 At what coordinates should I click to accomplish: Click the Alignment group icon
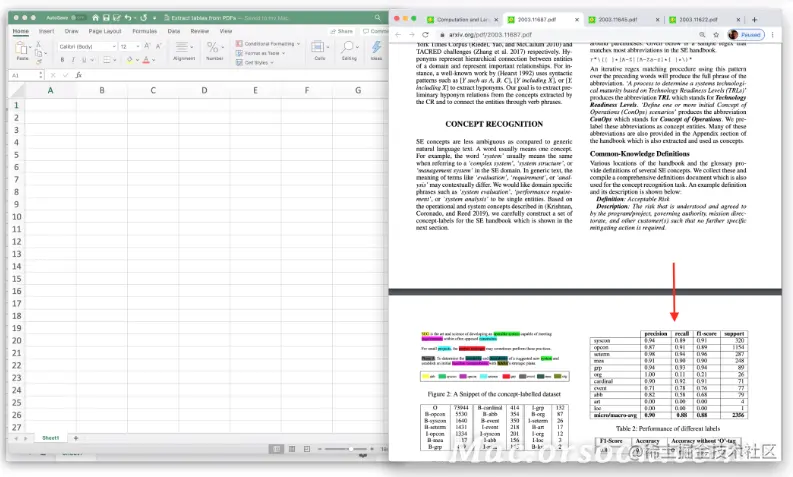click(x=182, y=47)
